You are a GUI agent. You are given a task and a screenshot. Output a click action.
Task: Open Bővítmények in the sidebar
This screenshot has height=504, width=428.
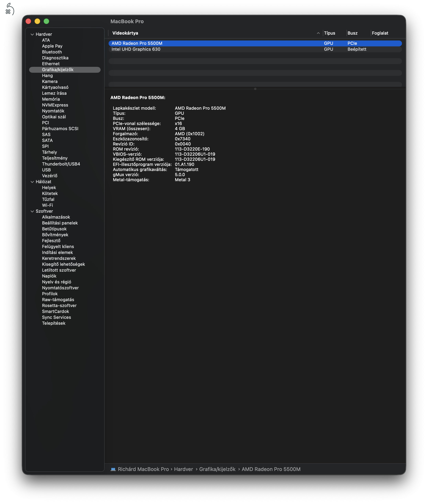[x=55, y=235]
